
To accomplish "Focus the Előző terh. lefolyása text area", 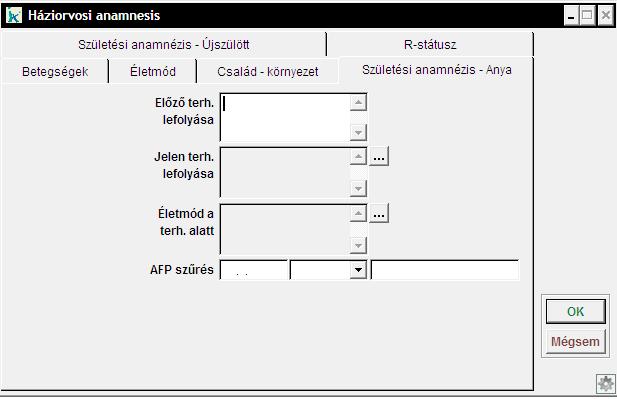I will [x=285, y=117].
